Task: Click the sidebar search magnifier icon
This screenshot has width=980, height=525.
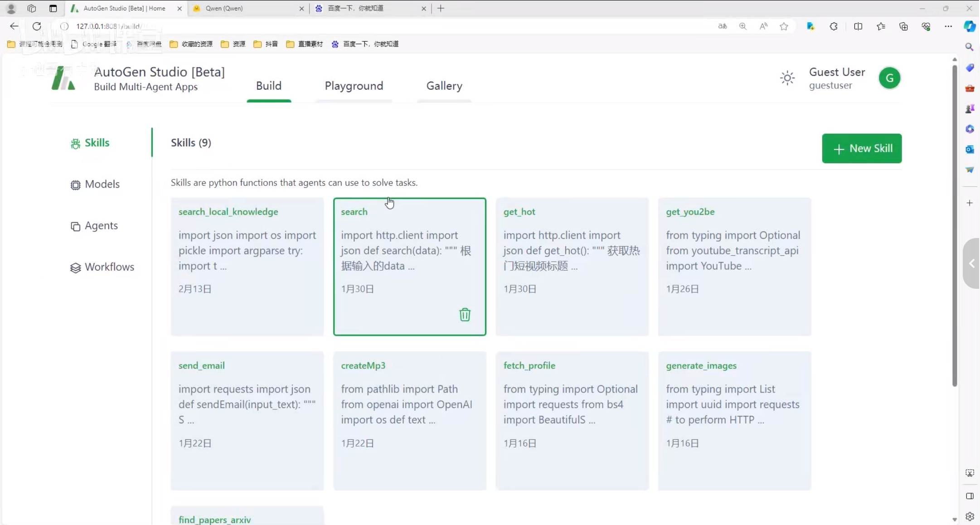Action: tap(970, 47)
